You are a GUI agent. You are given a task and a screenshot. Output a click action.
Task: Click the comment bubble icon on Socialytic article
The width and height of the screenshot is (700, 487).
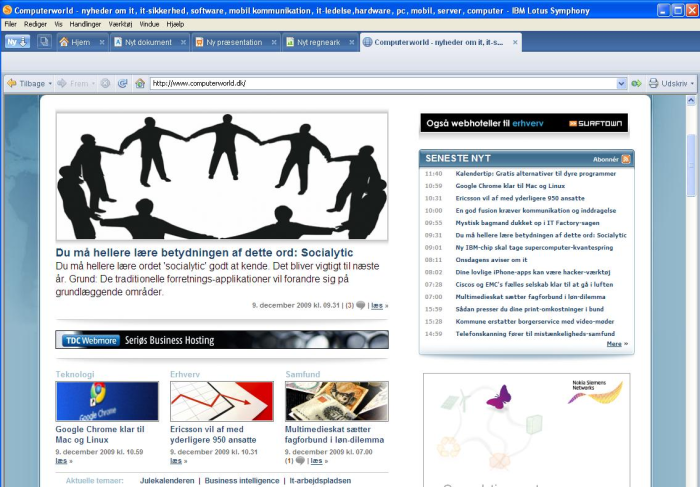coord(361,305)
